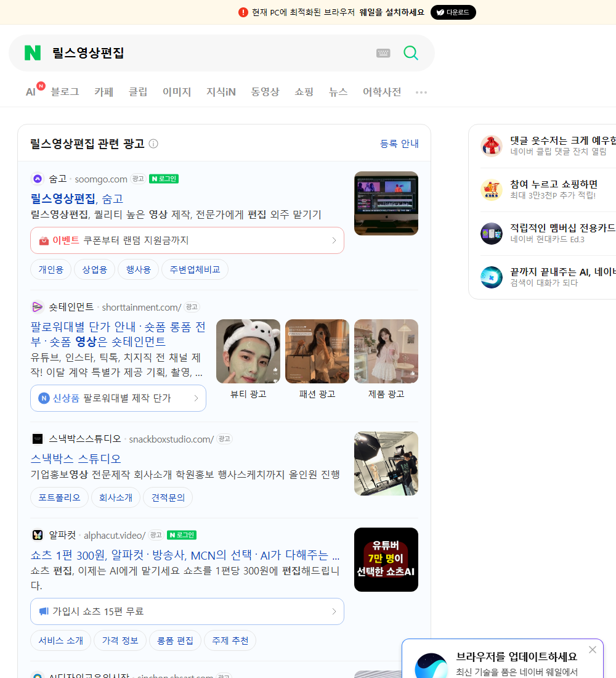Switch to the 뉴스 tab

[338, 92]
